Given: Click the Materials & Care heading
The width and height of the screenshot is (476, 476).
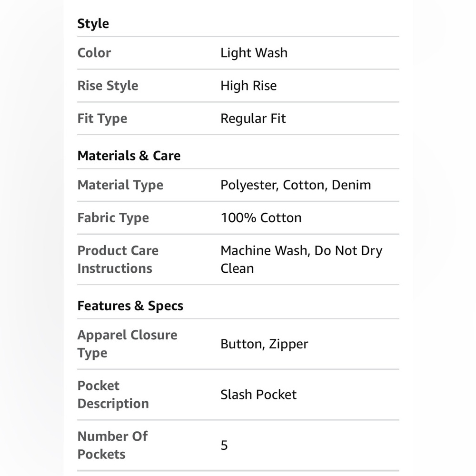Looking at the screenshot, I should coord(129,156).
